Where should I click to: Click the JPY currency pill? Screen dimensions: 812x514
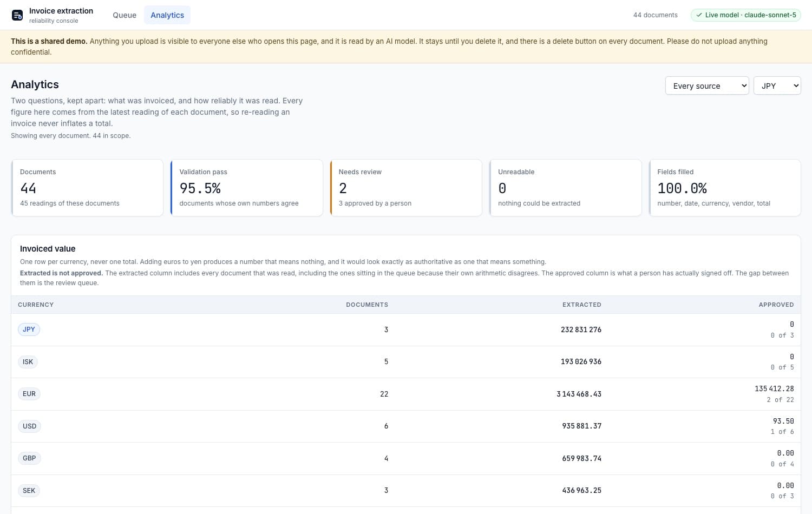click(x=29, y=330)
